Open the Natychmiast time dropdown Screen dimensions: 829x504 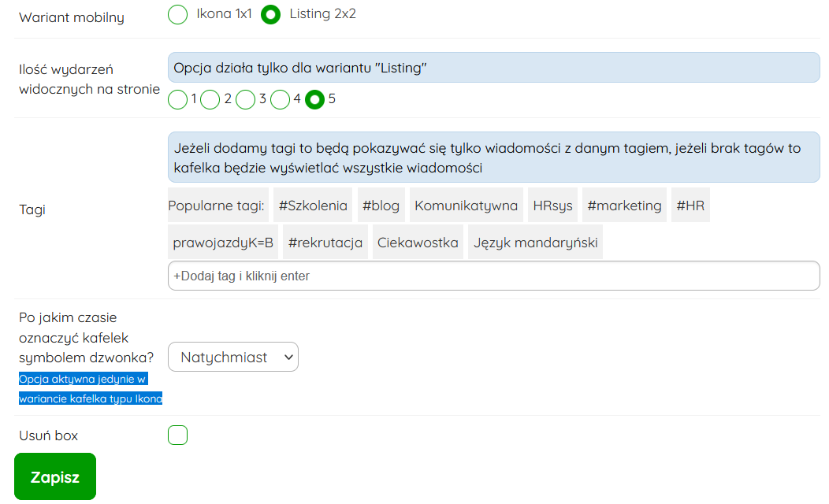[x=233, y=358]
